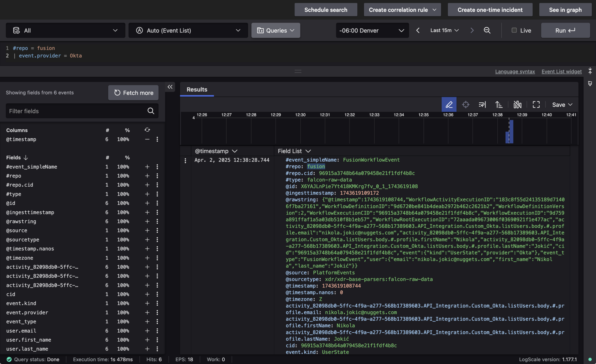Enter fullscreen mode for the Results panel
This screenshot has width=596, height=364.
536,104
